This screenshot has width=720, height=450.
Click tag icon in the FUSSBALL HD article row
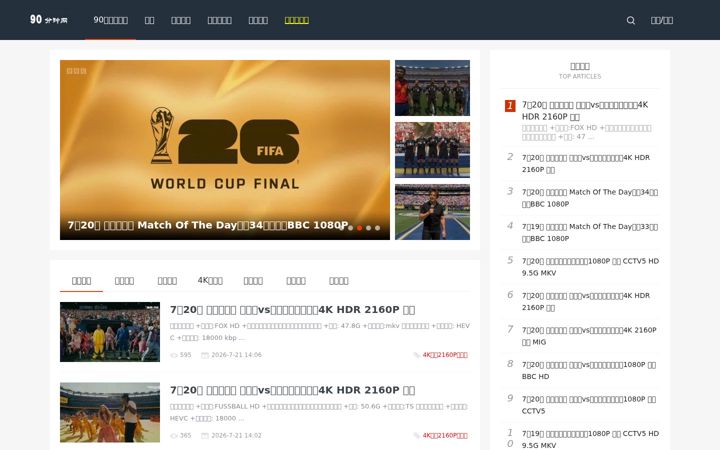point(416,435)
